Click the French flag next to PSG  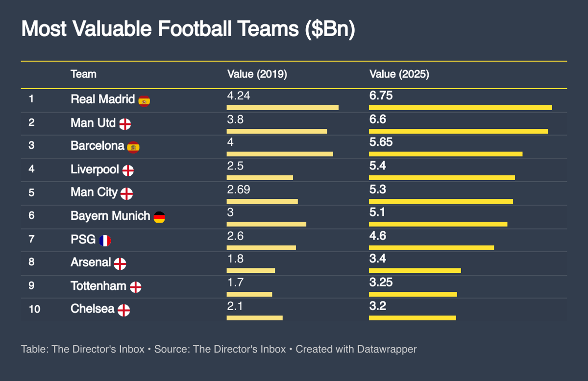click(105, 240)
